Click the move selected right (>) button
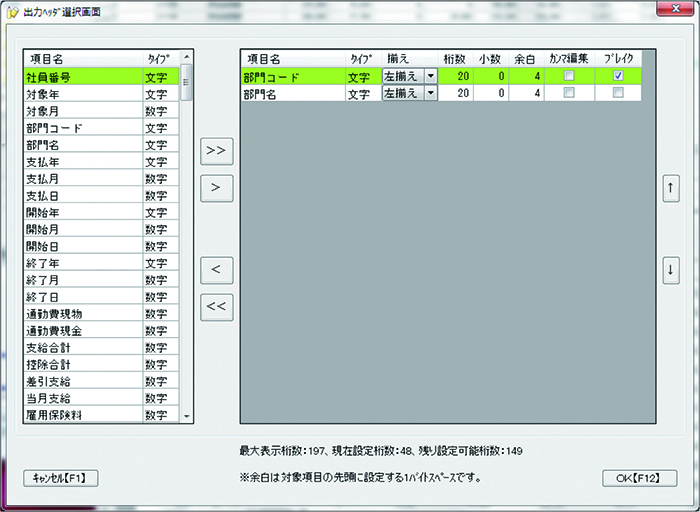This screenshot has height=512, width=700. (x=216, y=187)
